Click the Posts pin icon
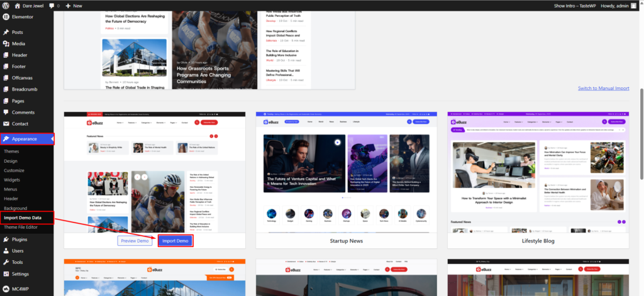The image size is (644, 296). pyautogui.click(x=6, y=32)
